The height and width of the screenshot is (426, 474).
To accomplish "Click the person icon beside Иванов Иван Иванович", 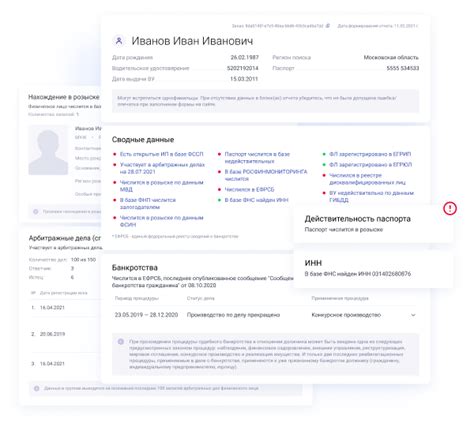I will [x=119, y=41].
